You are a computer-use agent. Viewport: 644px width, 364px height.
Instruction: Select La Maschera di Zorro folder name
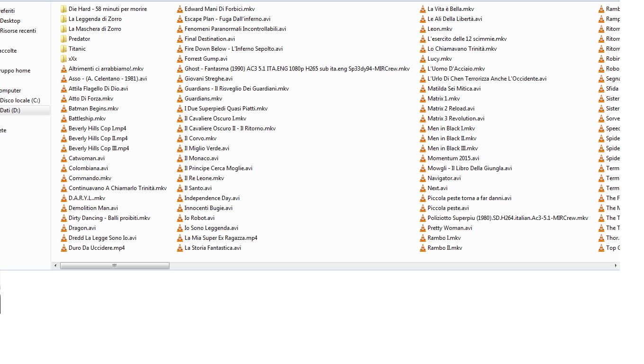(95, 29)
